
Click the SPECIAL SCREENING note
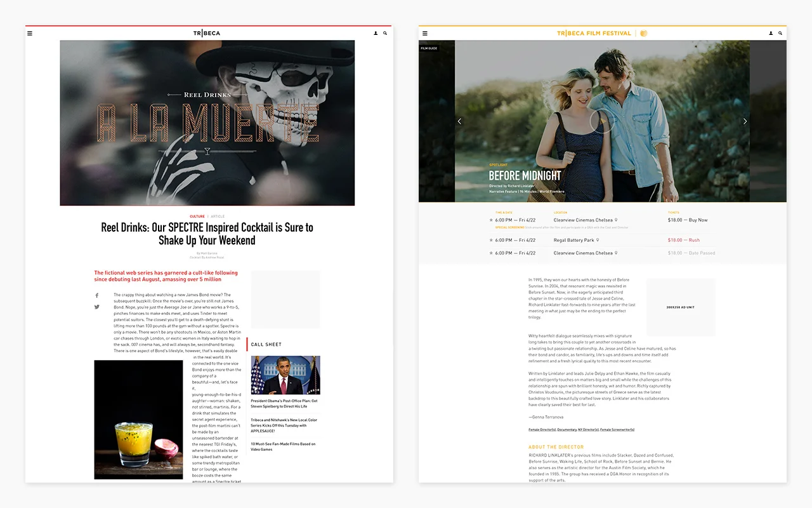(x=561, y=227)
